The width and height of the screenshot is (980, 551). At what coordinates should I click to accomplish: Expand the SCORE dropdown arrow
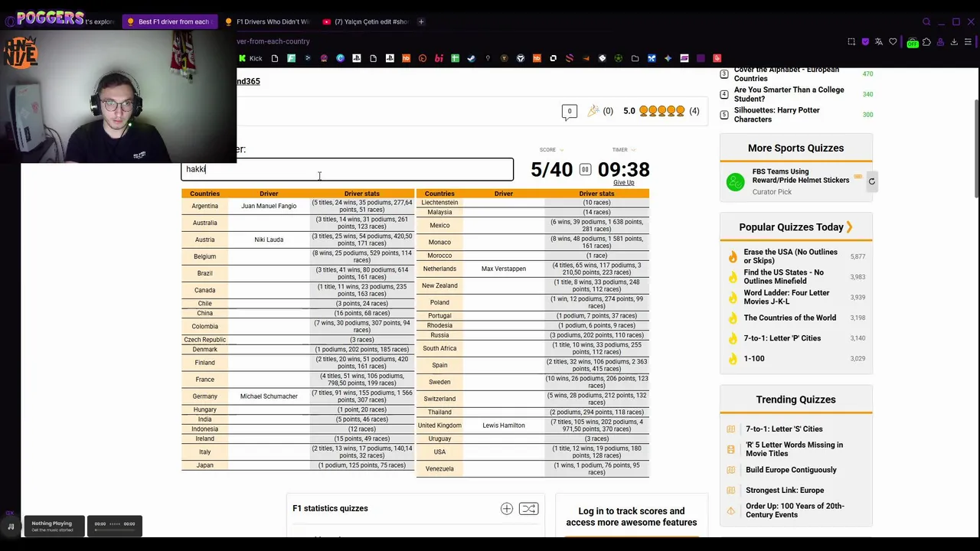561,150
